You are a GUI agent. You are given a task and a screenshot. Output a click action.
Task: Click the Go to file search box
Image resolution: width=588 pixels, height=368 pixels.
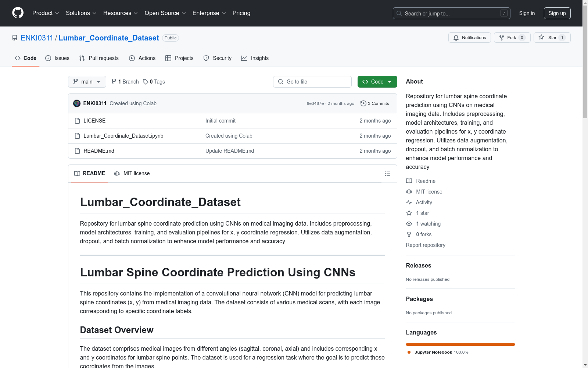click(312, 82)
